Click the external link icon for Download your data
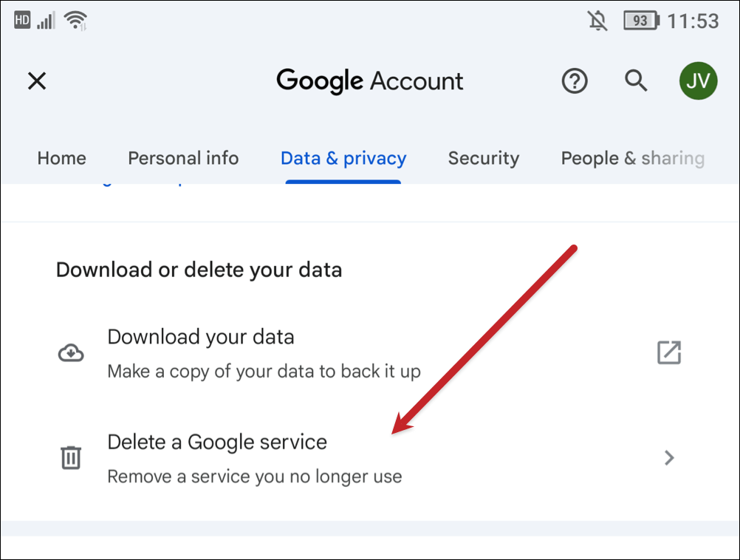740x560 pixels. 669,352
